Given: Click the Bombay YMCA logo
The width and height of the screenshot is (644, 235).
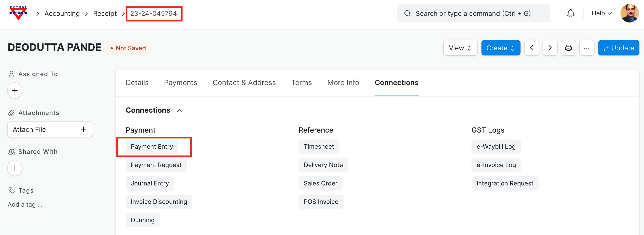Looking at the screenshot, I should [18, 13].
